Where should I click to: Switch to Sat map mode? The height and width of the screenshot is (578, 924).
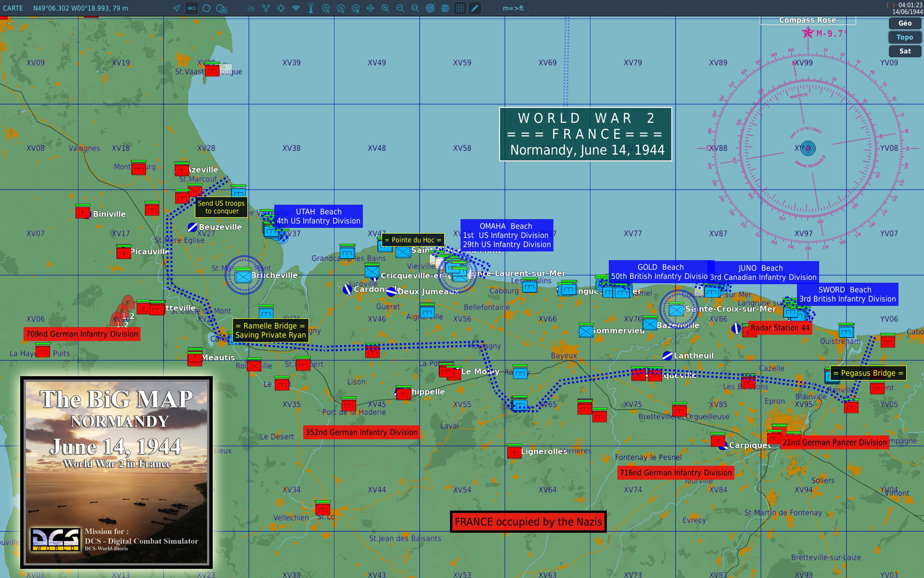pyautogui.click(x=905, y=51)
